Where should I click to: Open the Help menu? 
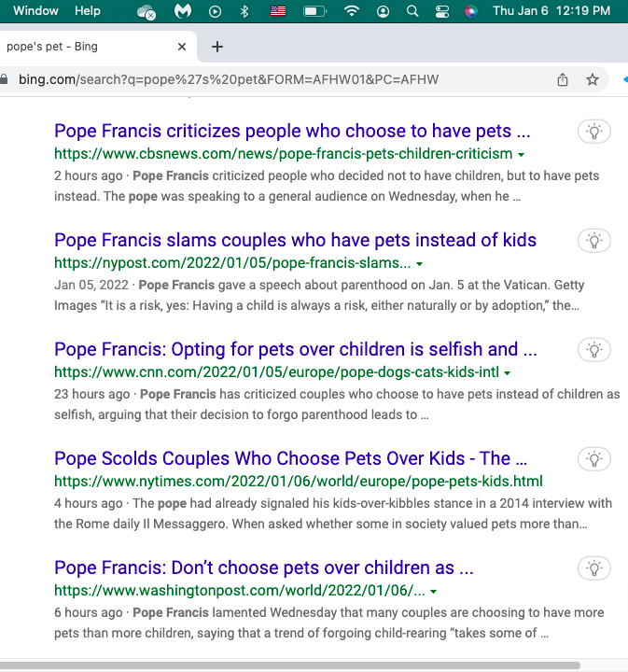(x=88, y=11)
